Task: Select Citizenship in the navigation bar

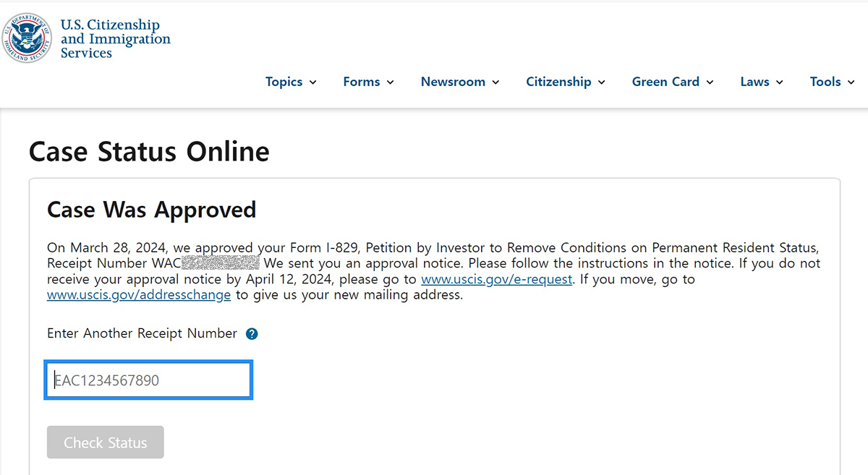Action: (559, 82)
